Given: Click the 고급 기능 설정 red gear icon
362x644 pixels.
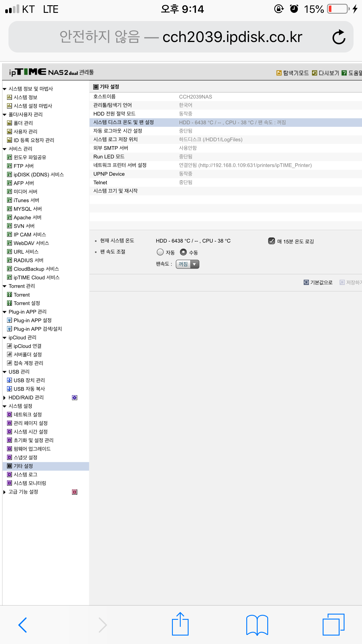Looking at the screenshot, I should 75,492.
